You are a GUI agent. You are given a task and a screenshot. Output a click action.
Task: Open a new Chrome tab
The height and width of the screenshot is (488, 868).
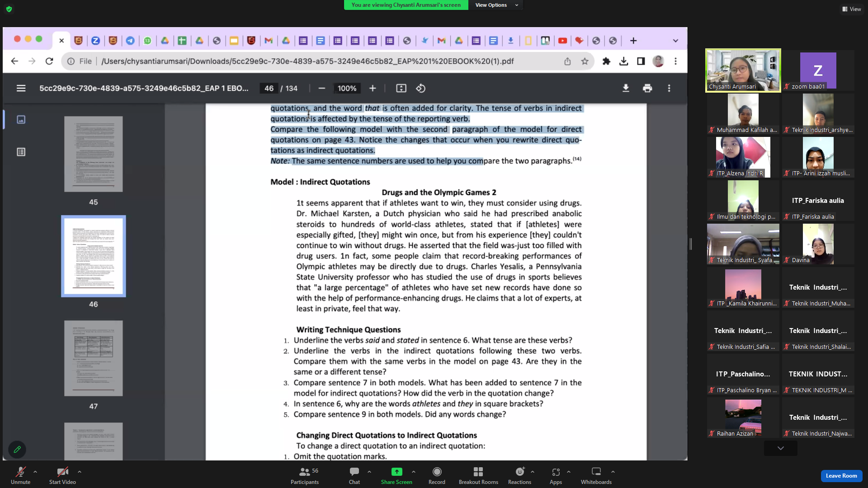click(x=633, y=41)
